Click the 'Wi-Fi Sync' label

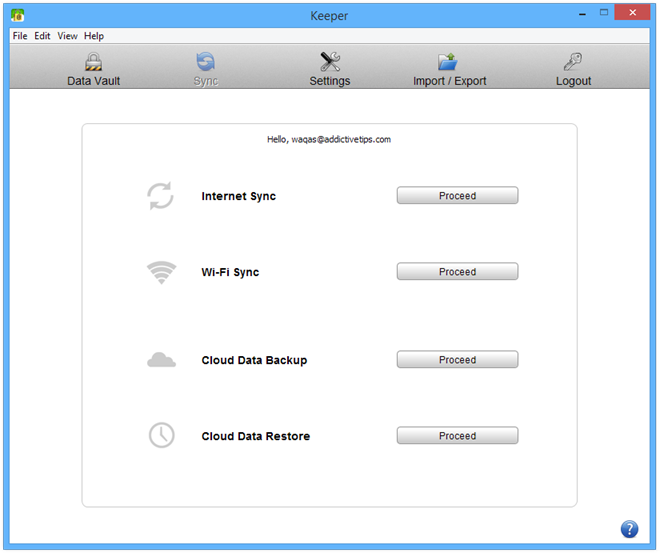coord(230,272)
